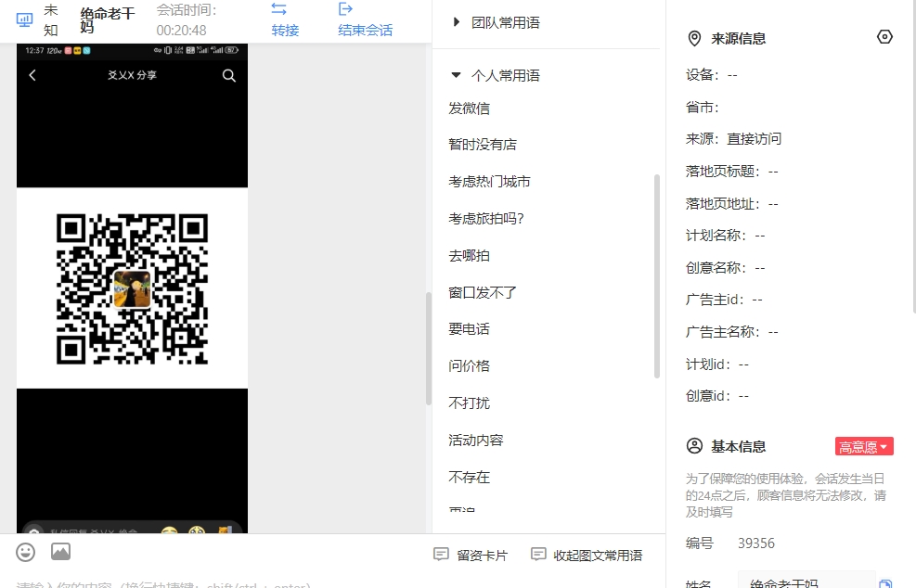The image size is (916, 588).
Task: Click the 转接 transfer button
Action: click(x=285, y=19)
